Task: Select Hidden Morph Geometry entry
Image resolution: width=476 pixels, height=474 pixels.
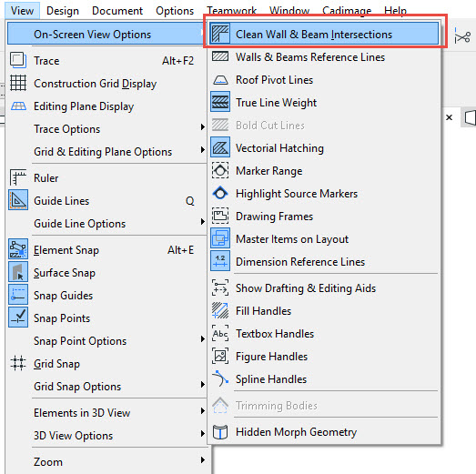Action: (324, 432)
